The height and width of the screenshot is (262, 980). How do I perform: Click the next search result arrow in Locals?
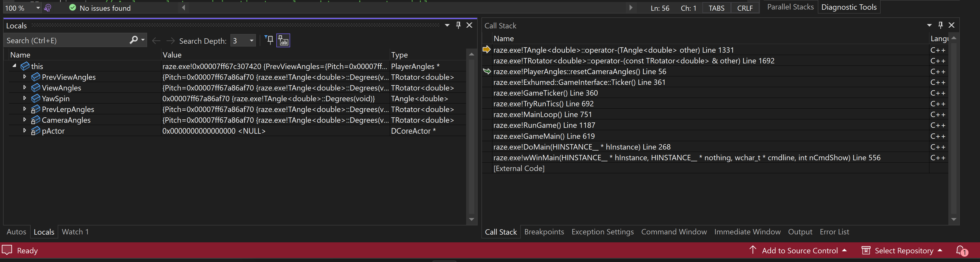[x=170, y=41]
